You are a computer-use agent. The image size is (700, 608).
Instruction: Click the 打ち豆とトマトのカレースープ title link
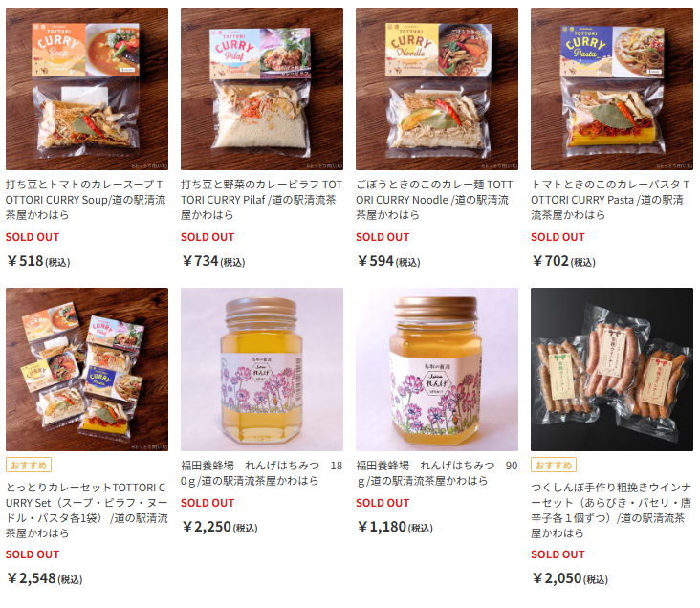point(86,200)
